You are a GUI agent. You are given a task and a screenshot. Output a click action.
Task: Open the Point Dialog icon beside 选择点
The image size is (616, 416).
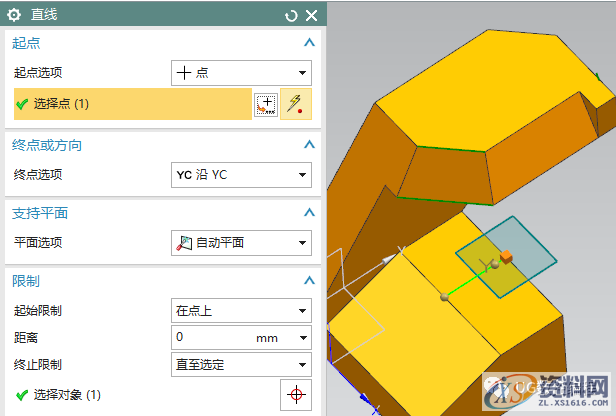[x=266, y=105]
